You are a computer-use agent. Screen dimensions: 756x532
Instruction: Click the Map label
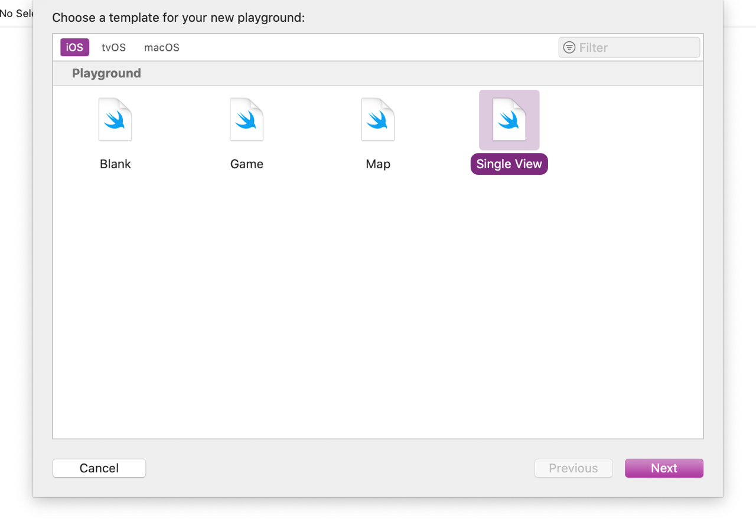378,164
